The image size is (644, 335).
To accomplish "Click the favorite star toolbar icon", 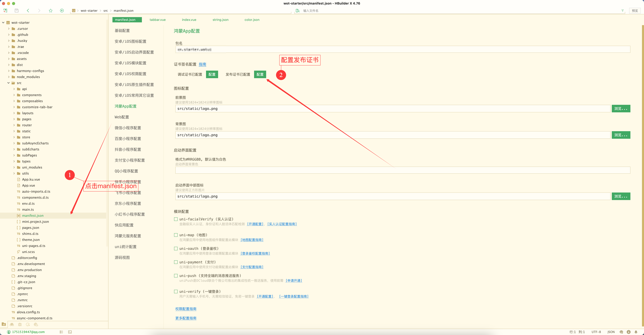I will pos(51,10).
